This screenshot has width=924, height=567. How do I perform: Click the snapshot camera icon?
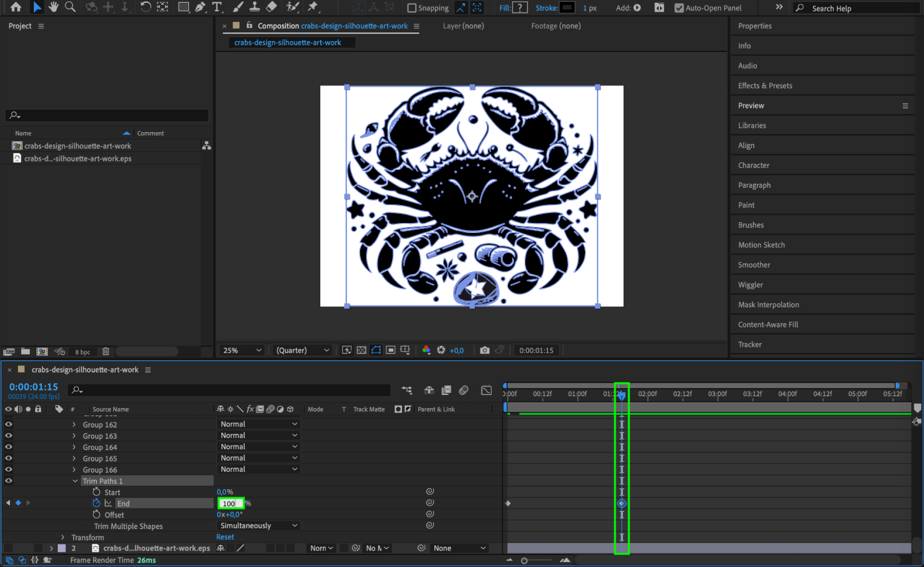pos(484,350)
